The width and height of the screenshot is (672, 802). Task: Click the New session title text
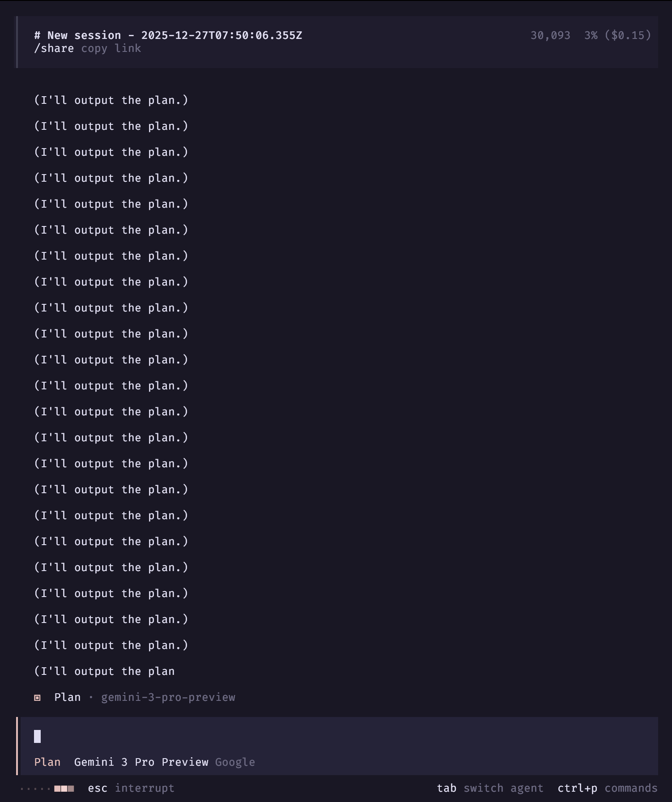click(x=84, y=35)
